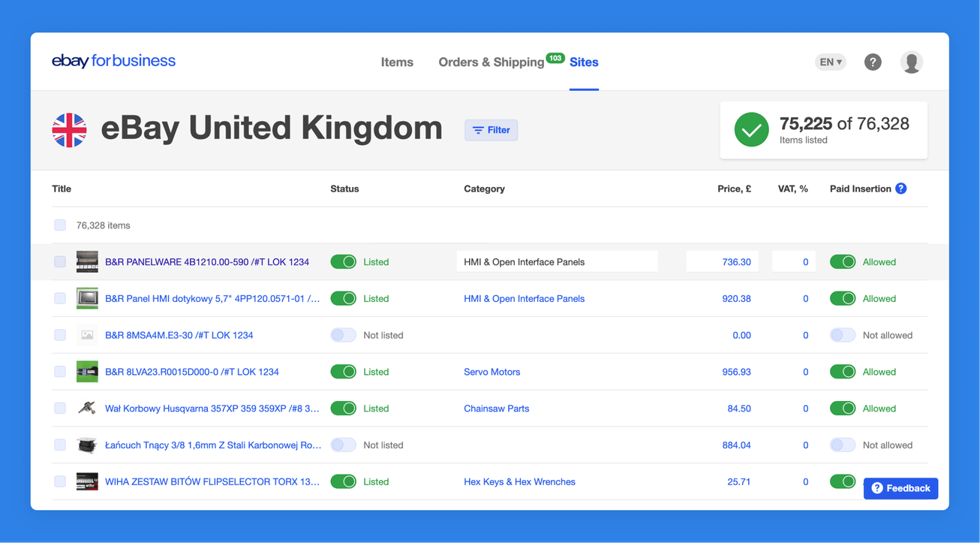Click the price 84.50

739,409
